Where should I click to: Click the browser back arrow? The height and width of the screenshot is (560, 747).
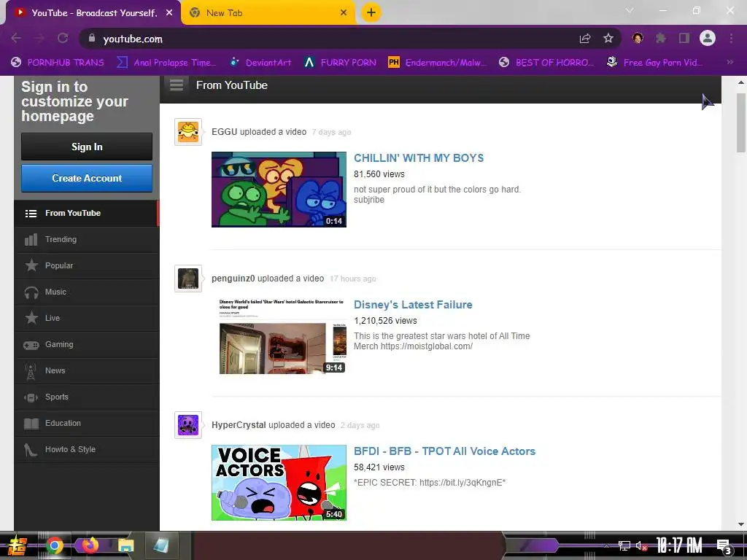coord(16,38)
